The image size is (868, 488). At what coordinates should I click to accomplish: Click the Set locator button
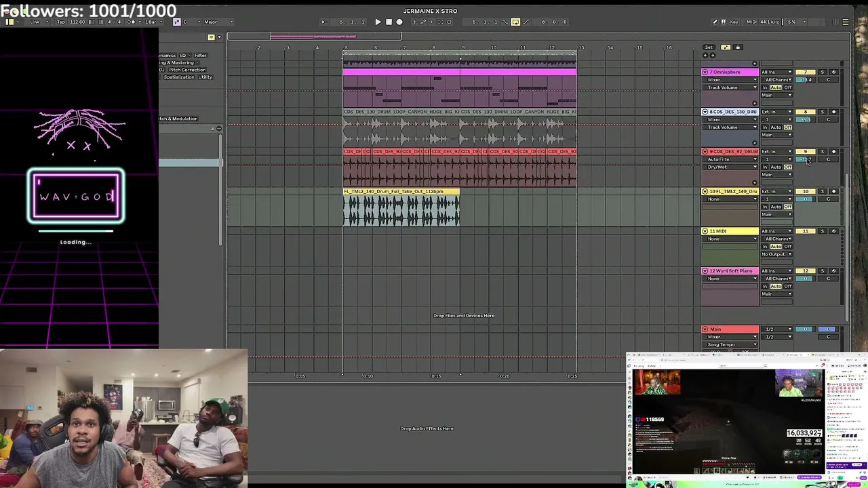709,47
